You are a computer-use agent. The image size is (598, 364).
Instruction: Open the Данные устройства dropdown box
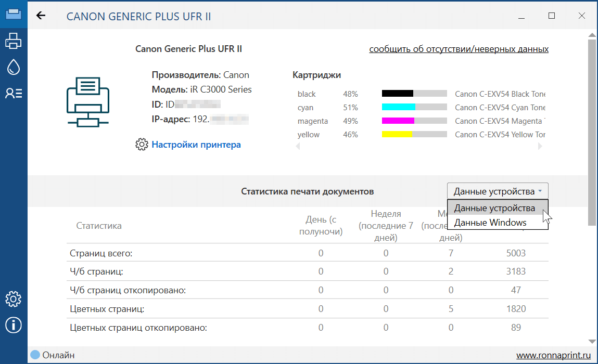coord(498,191)
